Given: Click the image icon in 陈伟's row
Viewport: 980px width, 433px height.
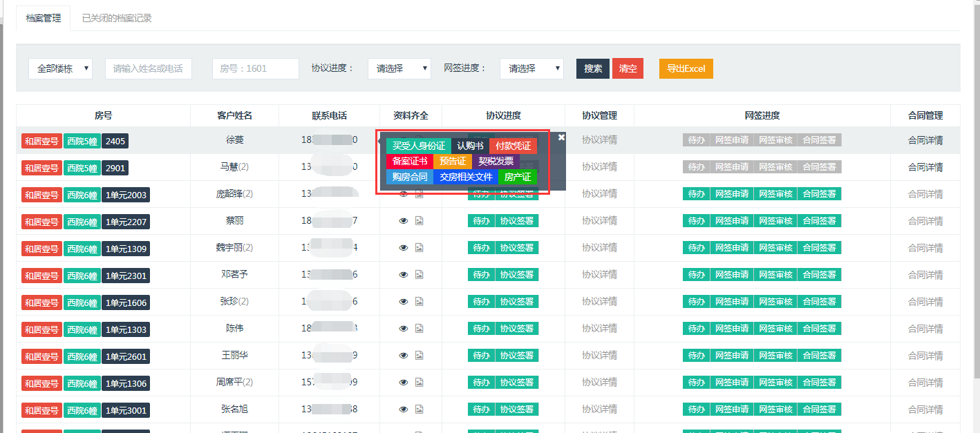Looking at the screenshot, I should [x=419, y=329].
